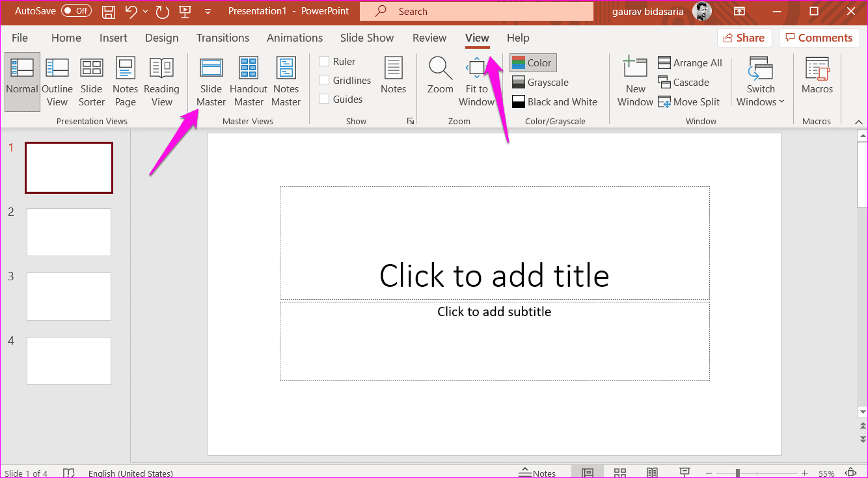Open the Notes Page view
The image size is (868, 478).
[x=125, y=78]
